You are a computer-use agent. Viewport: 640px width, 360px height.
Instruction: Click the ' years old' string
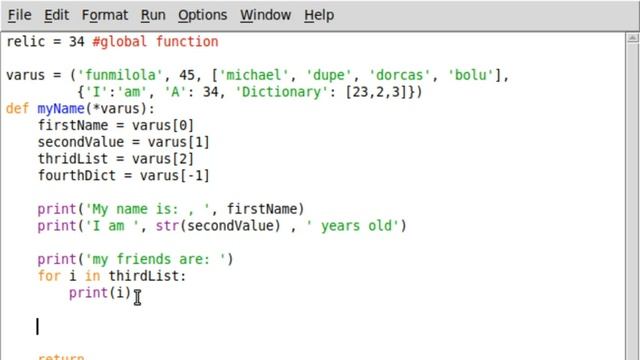coord(352,226)
